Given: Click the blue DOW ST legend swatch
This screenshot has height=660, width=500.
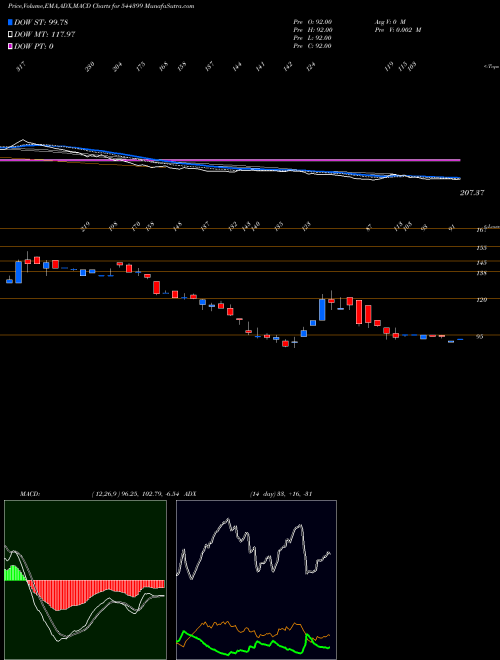Looking at the screenshot, I should [x=11, y=22].
